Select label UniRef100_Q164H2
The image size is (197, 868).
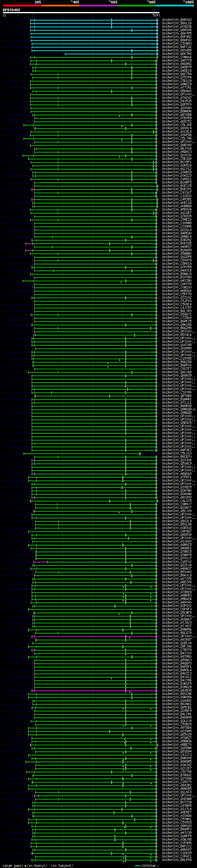[x=177, y=701]
